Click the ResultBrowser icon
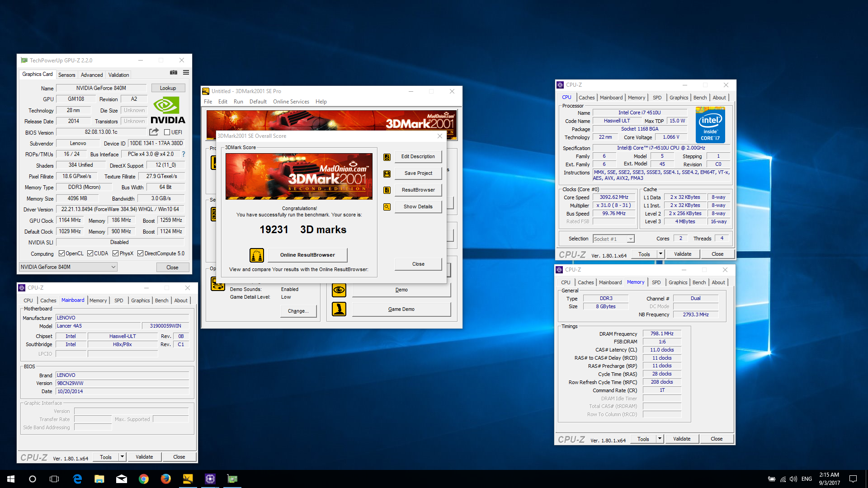 pyautogui.click(x=387, y=190)
